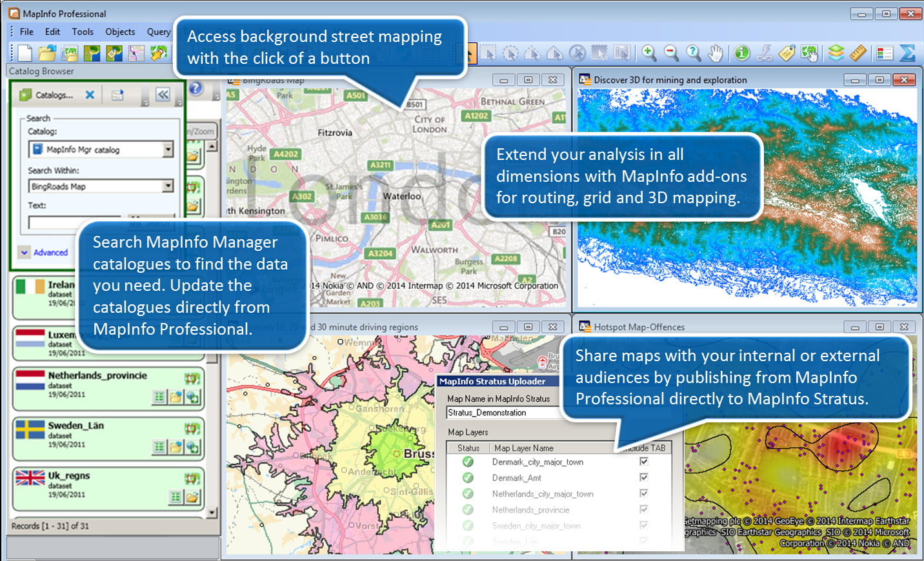Click the Open Workspace icon in main toolbar
This screenshot has width=924, height=561.
point(70,53)
